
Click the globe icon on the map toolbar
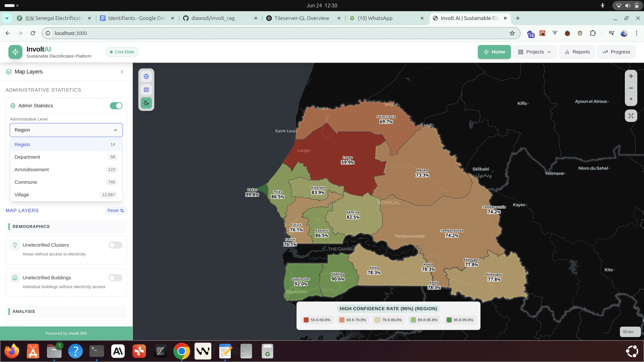click(x=146, y=76)
